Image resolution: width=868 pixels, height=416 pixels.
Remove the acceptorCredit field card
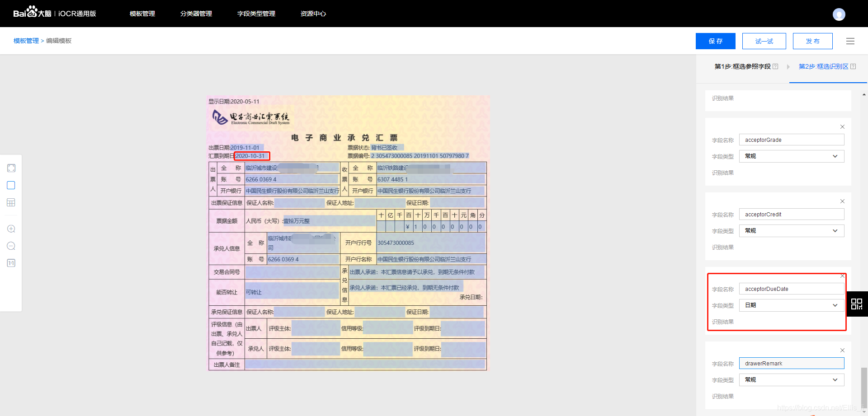click(x=842, y=201)
